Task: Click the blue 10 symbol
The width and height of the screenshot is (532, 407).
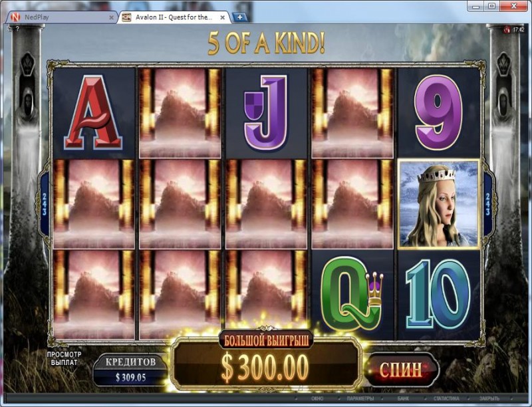Action: (438, 294)
